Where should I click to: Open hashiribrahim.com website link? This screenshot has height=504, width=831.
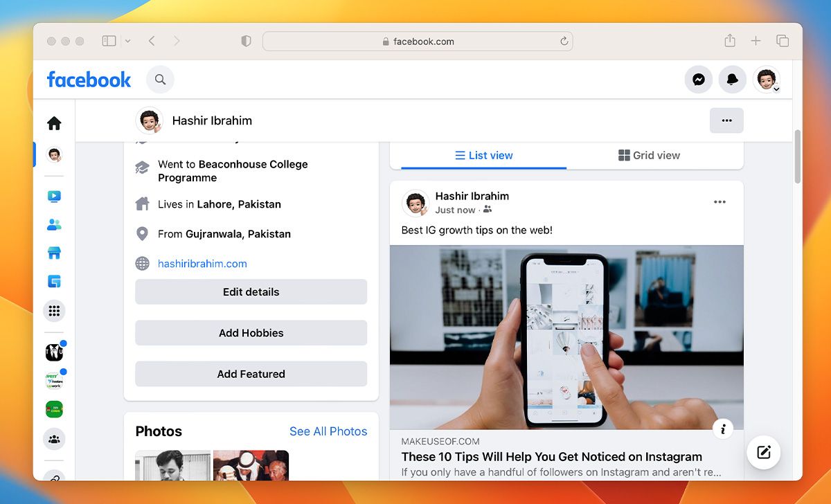point(202,264)
